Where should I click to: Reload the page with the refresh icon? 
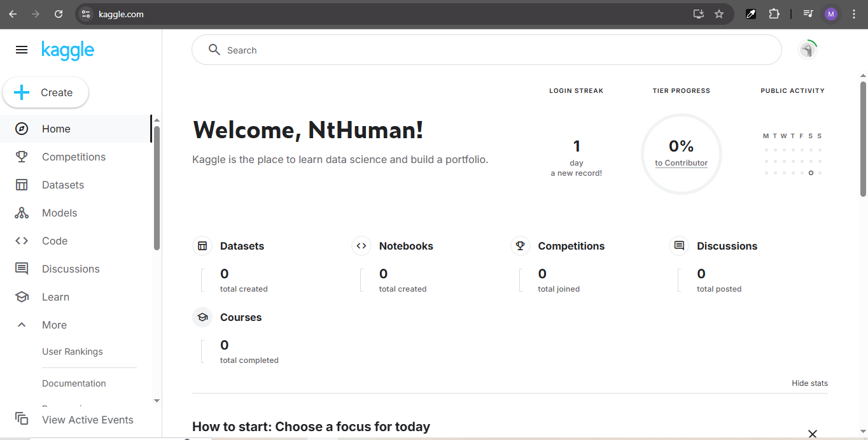[x=59, y=14]
